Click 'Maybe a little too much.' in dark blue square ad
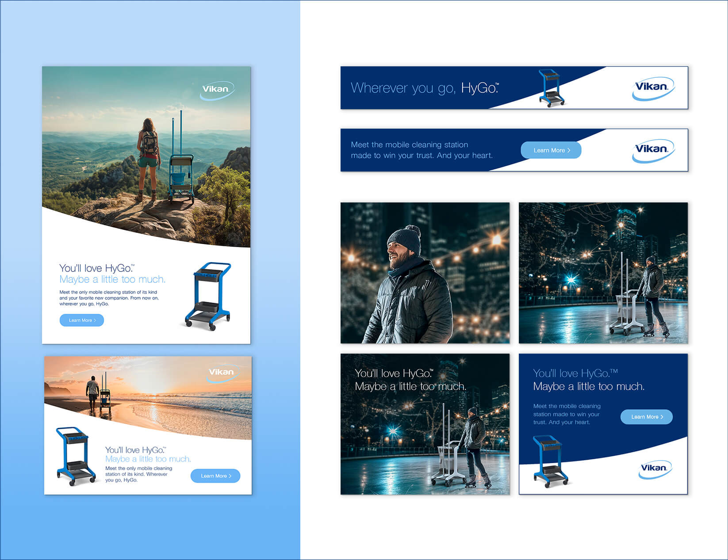The image size is (728, 560). (589, 386)
